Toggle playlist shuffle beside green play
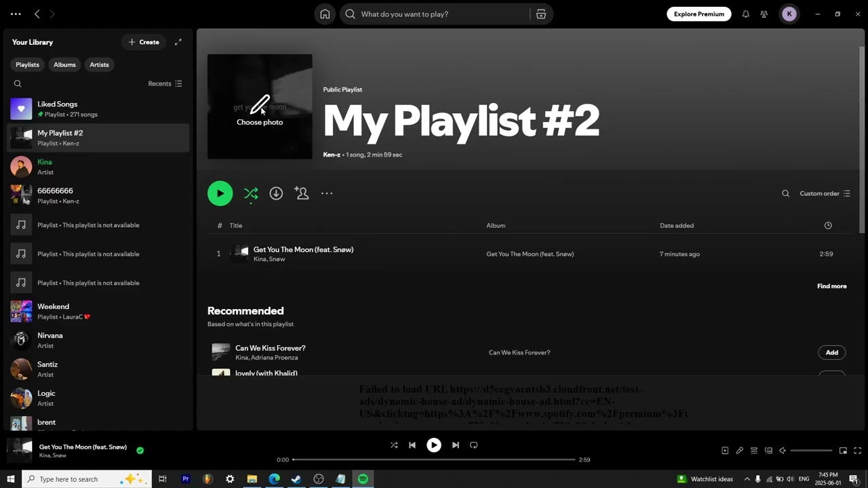Viewport: 868px width, 488px height. 251,194
